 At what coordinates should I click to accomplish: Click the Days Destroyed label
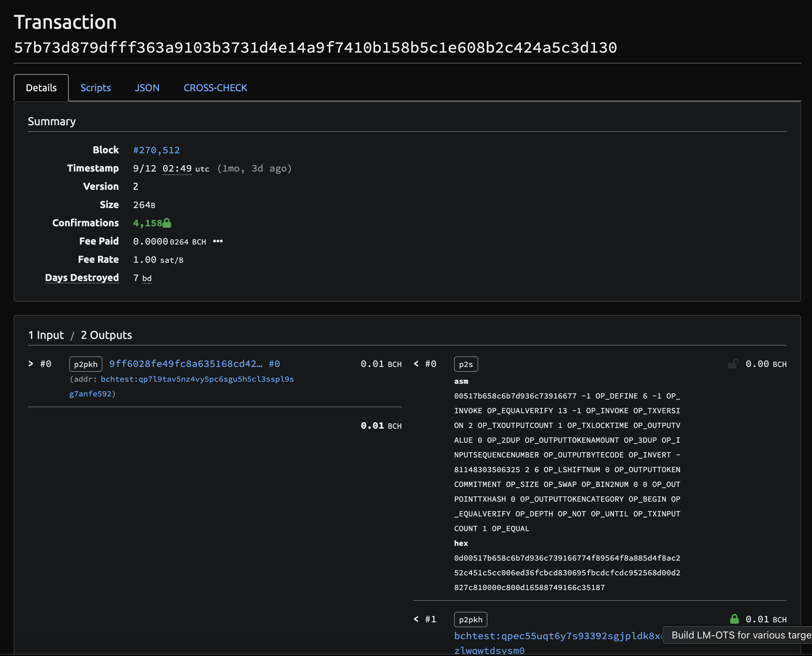coord(82,278)
